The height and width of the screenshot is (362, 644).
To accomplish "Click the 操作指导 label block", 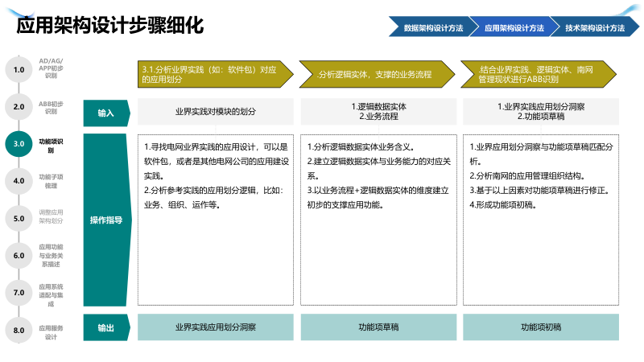I will coord(106,220).
